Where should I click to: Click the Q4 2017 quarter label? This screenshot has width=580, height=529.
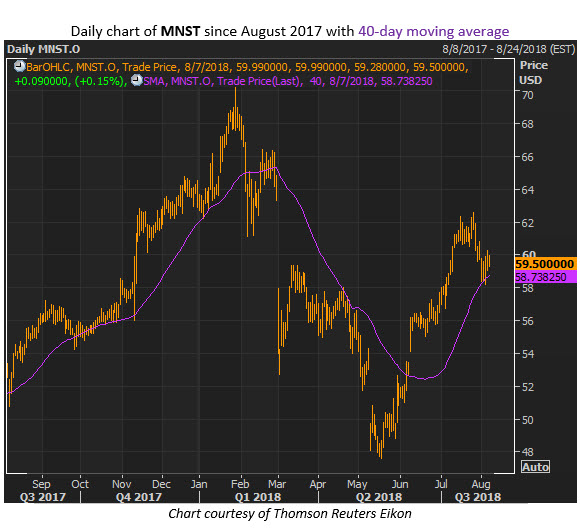[139, 497]
